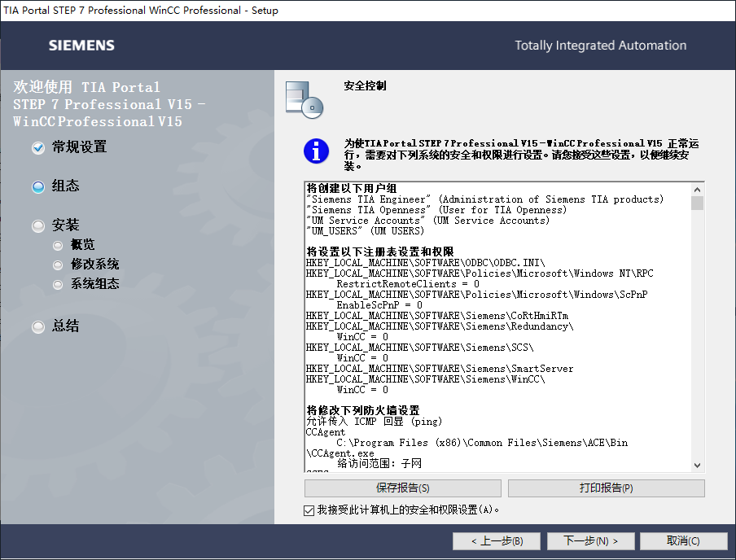Screen dimensions: 736x560
Task: Click the 打印报告(P) button
Action: coord(606,488)
